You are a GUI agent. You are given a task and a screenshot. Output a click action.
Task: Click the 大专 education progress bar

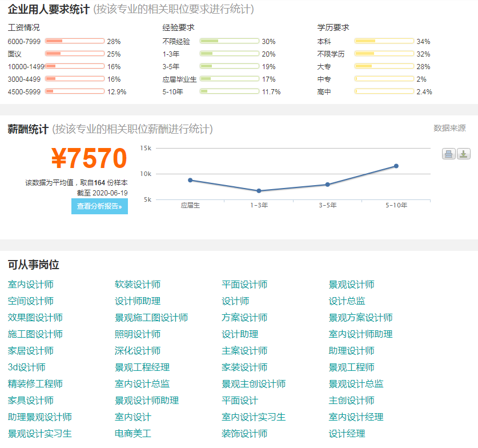pyautogui.click(x=384, y=66)
